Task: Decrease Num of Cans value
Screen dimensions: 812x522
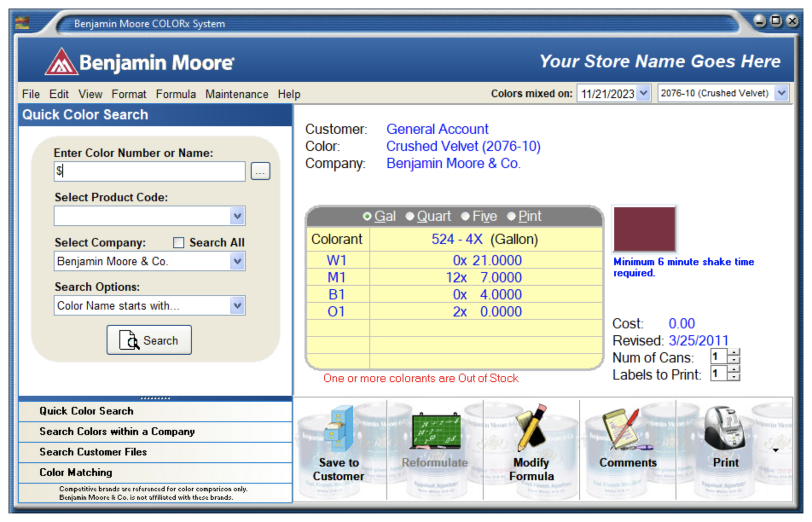Action: point(734,360)
